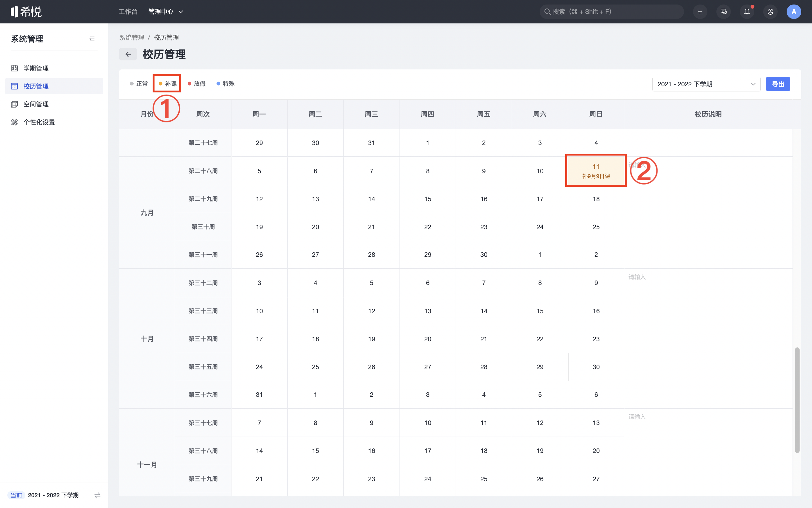Click date 17 in 第三十八周
This screenshot has height=508, width=812.
[427, 451]
